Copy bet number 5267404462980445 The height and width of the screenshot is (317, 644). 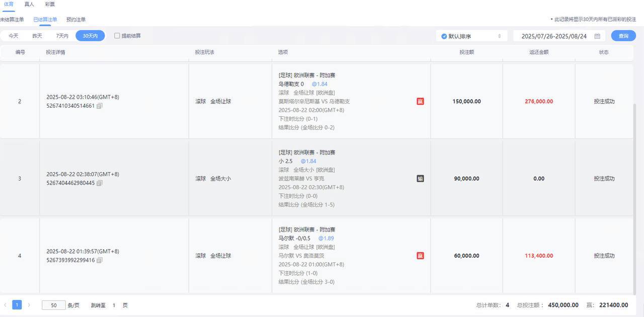coord(100,183)
